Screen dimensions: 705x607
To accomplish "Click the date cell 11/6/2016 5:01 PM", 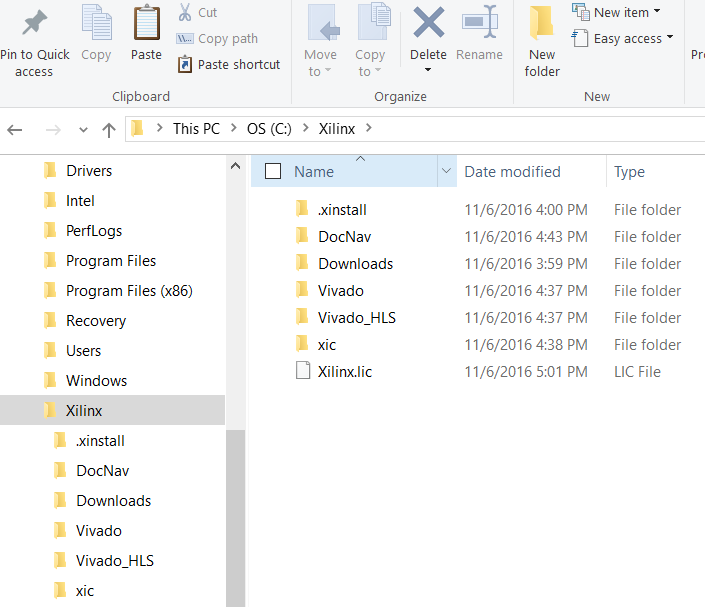I will pos(526,371).
